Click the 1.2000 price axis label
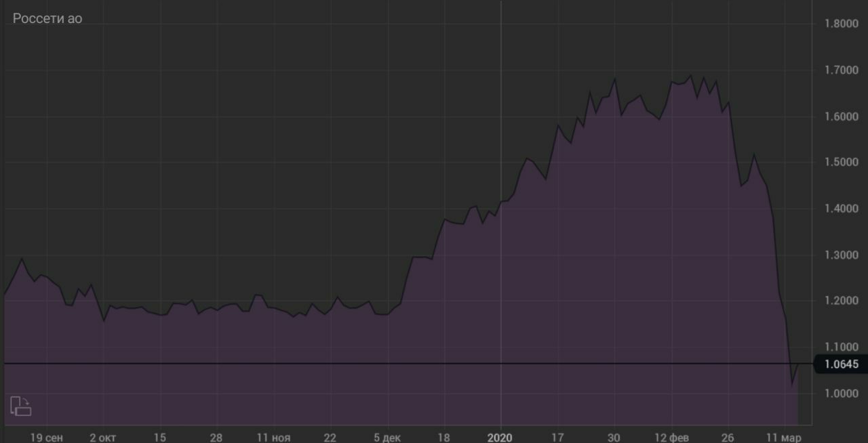Screen dimensions: 868x443 pos(842,301)
